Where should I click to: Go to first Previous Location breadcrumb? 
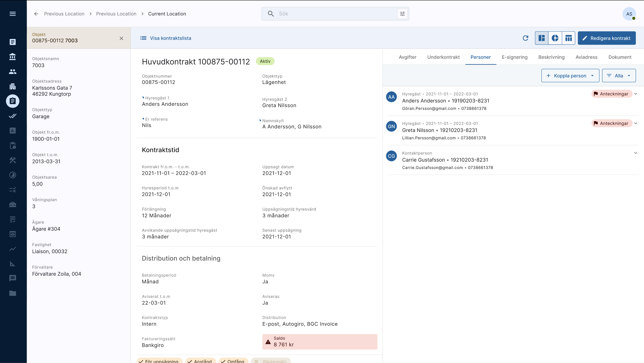point(64,14)
